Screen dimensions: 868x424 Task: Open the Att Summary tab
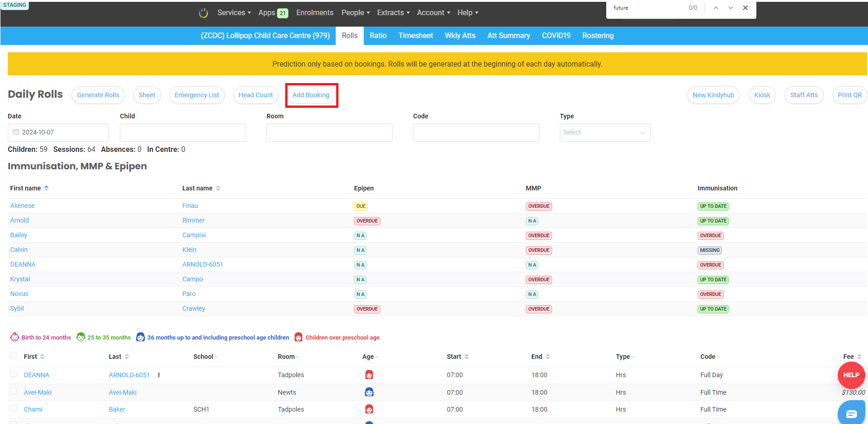pos(508,36)
